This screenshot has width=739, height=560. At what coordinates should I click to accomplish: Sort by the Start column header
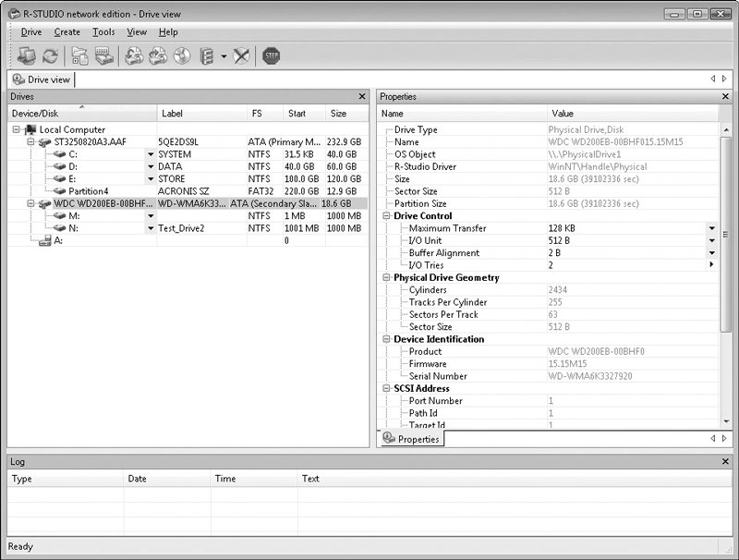click(x=304, y=113)
